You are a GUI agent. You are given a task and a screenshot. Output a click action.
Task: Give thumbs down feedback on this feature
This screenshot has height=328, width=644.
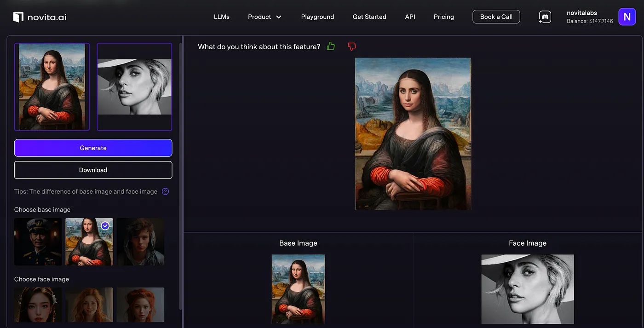352,46
